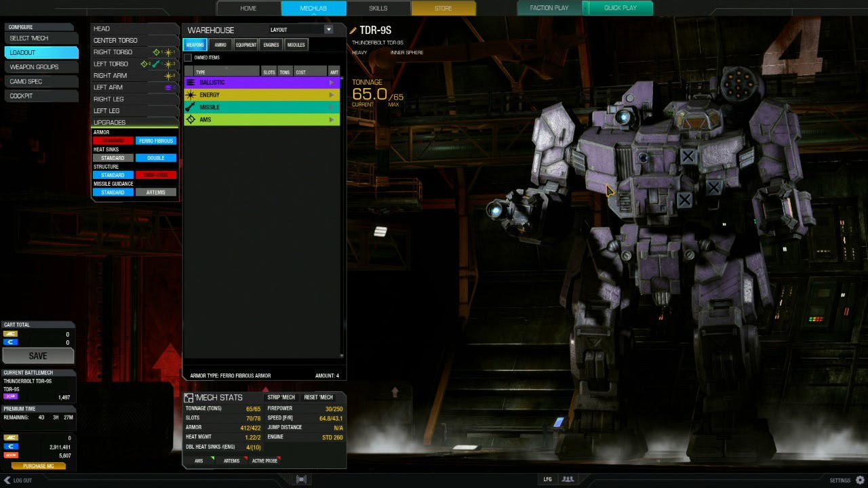The width and height of the screenshot is (868, 488).
Task: Open the social group icon next to LFG
Action: [x=568, y=479]
